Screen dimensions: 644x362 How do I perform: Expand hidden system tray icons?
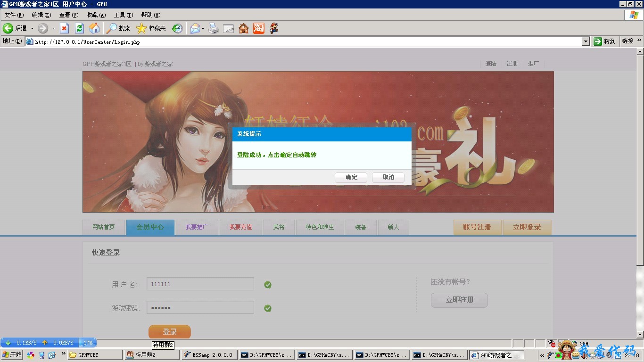(543, 355)
